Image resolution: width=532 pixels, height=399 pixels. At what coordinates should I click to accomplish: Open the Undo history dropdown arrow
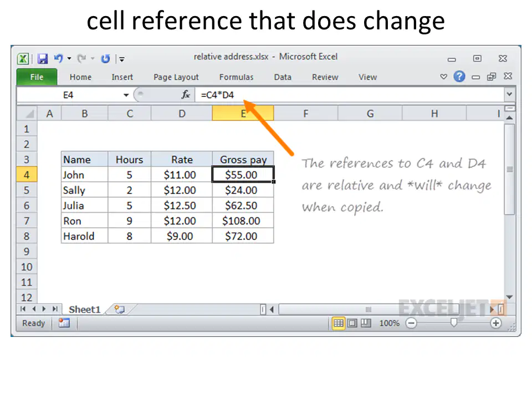(x=69, y=59)
